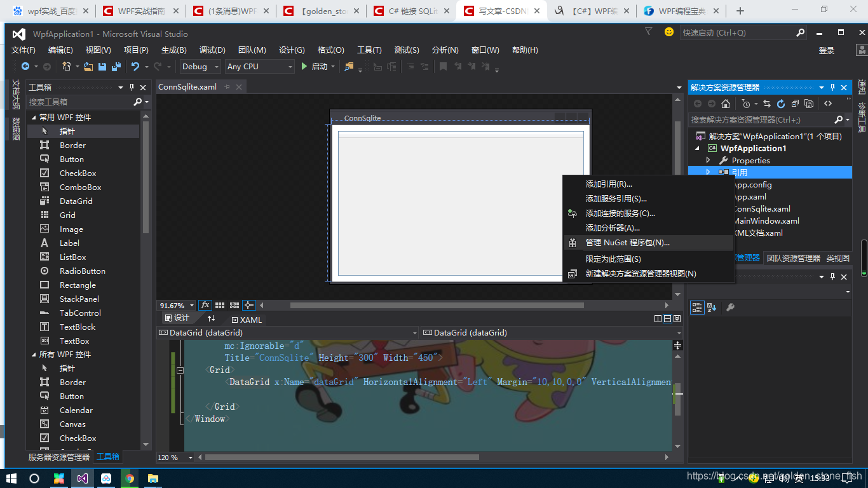The image size is (868, 488).
Task: Open Chrome from the Windows taskbar
Action: [130, 478]
